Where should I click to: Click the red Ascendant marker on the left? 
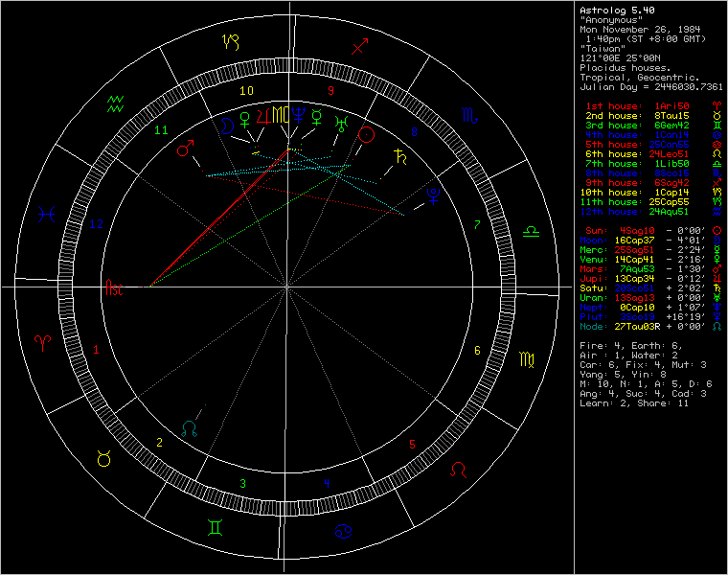(114, 287)
